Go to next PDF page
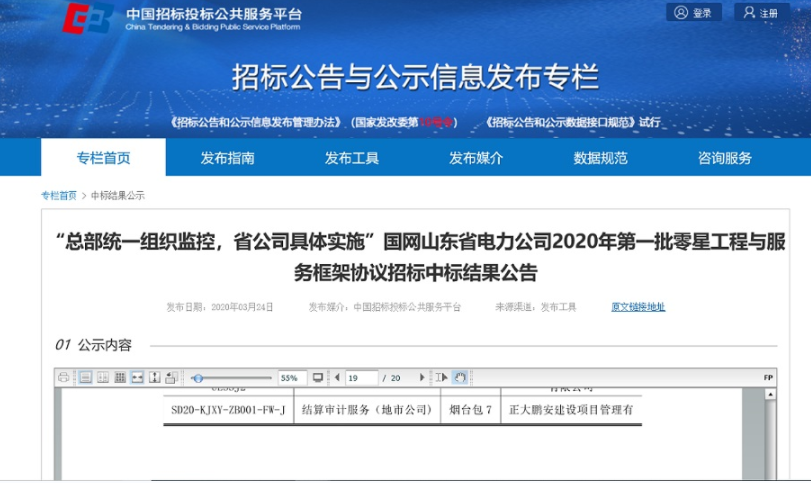Viewport: 811px width, 483px height. click(422, 378)
